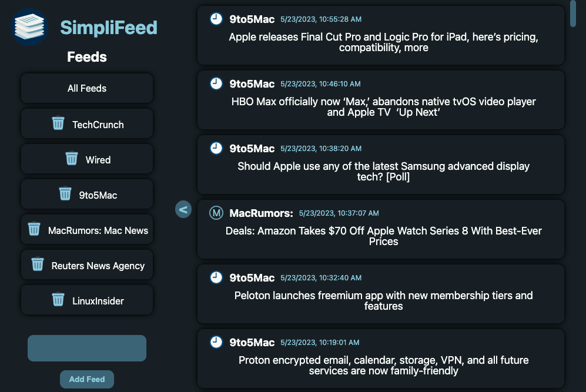Show All Feeds in the sidebar
The height and width of the screenshot is (392, 586).
coord(87,88)
